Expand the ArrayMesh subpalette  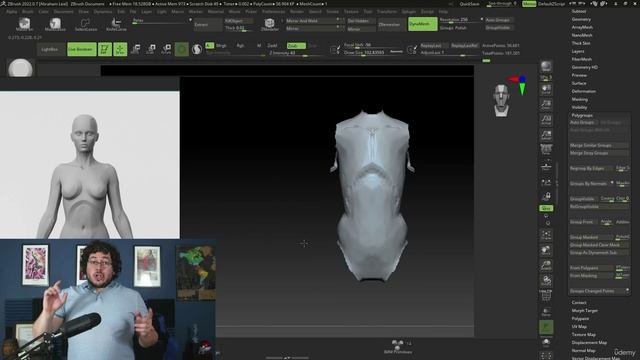582,27
